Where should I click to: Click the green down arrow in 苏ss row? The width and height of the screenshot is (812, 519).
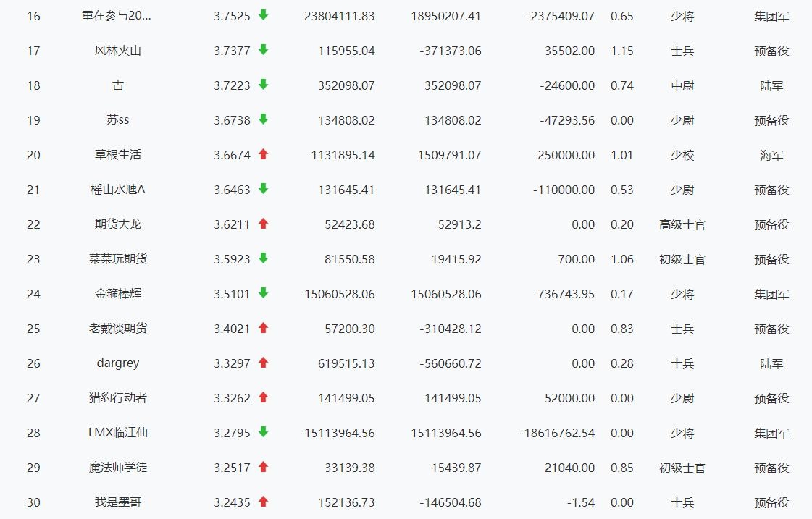coord(263,119)
